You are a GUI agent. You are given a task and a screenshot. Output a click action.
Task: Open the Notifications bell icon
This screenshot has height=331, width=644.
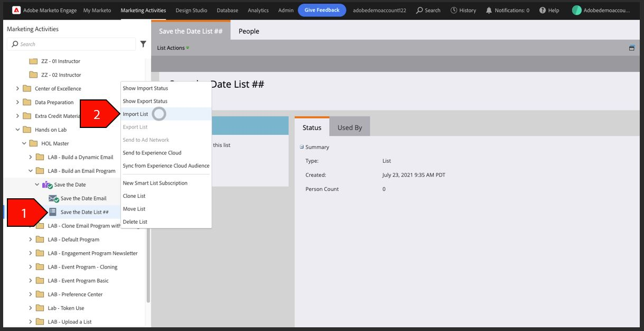tap(489, 10)
